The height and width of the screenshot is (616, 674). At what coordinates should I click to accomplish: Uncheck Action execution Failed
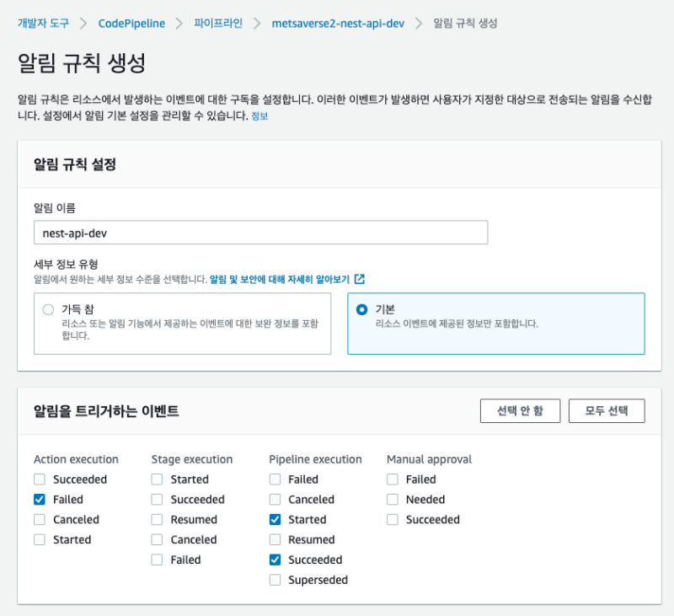(x=40, y=500)
